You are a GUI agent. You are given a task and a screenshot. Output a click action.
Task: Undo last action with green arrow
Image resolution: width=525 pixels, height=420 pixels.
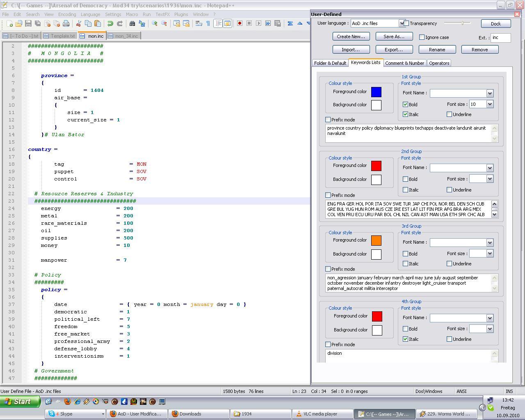(110, 24)
